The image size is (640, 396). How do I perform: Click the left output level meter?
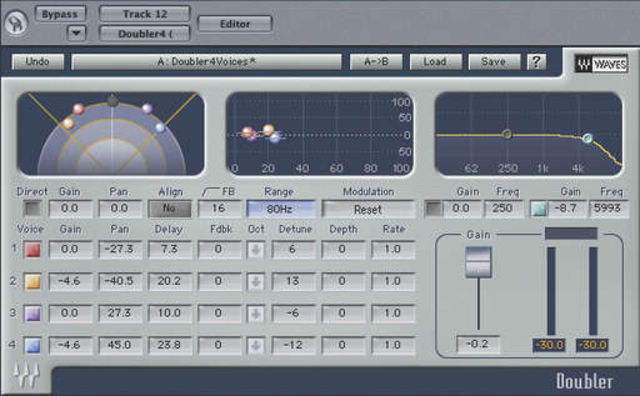pyautogui.click(x=551, y=291)
